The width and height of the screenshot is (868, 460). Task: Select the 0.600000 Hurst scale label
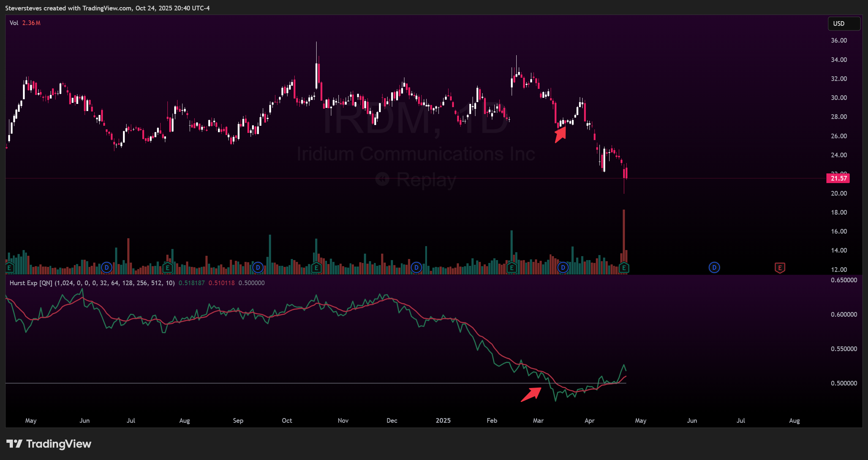(844, 315)
